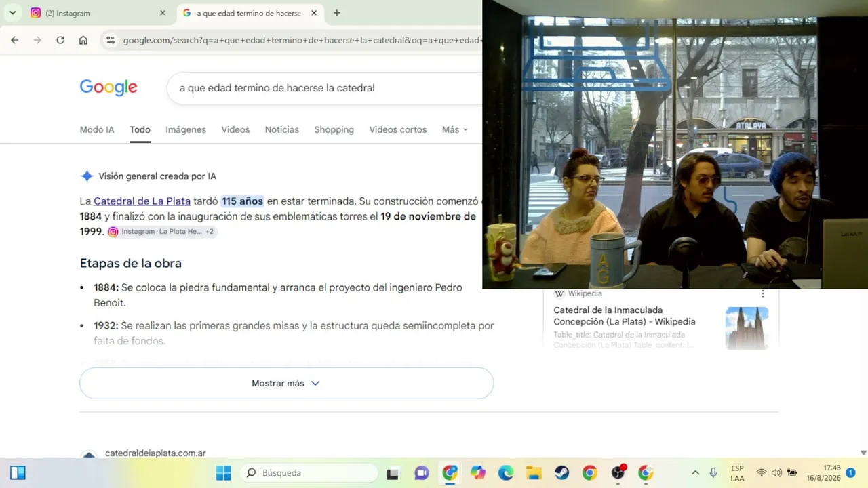Open the Catedral de La Plata link

pos(142,201)
